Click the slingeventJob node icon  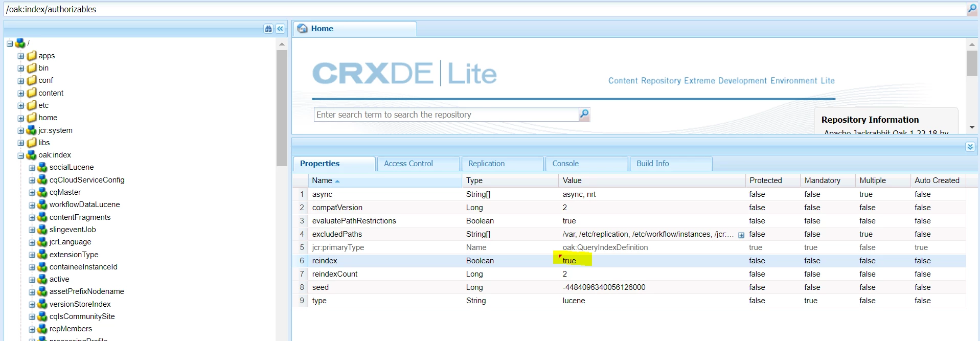[42, 230]
